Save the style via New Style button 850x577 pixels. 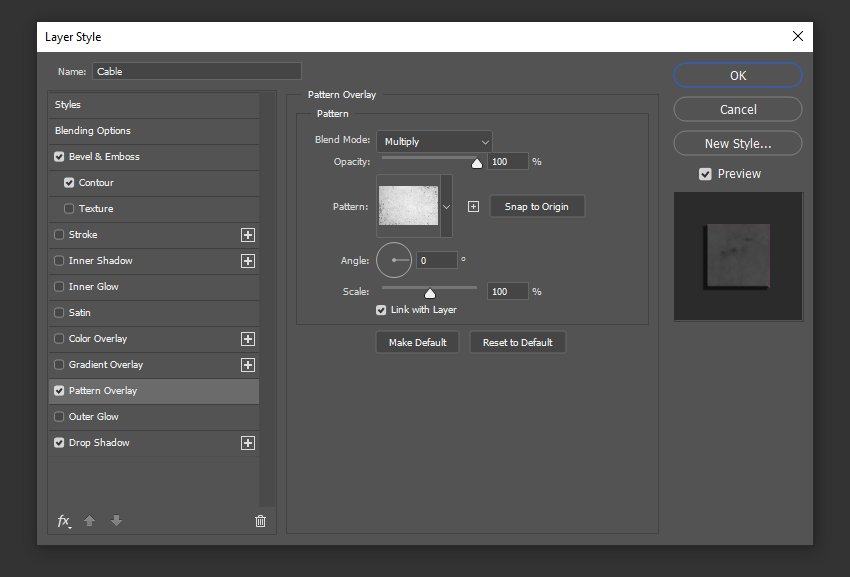click(737, 142)
